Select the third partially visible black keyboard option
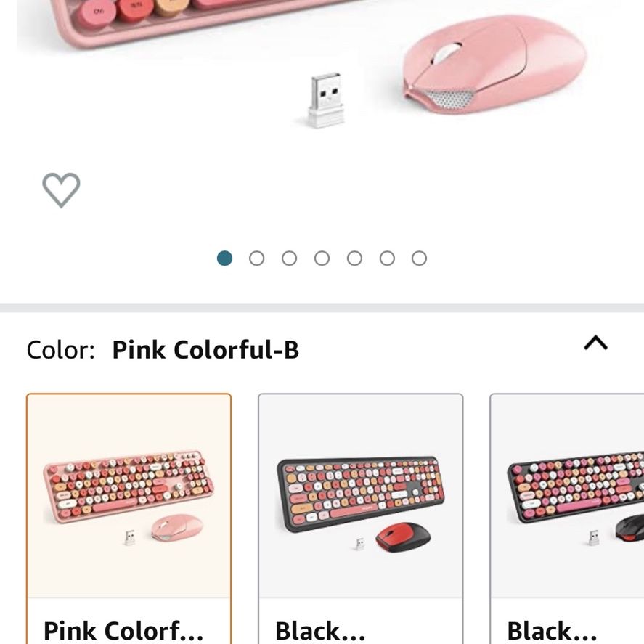This screenshot has height=644, width=644. click(x=567, y=518)
